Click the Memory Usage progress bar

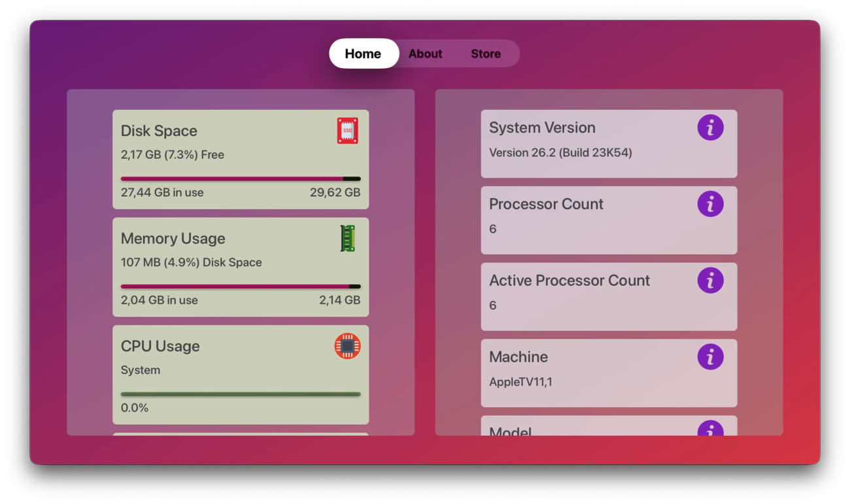[240, 286]
